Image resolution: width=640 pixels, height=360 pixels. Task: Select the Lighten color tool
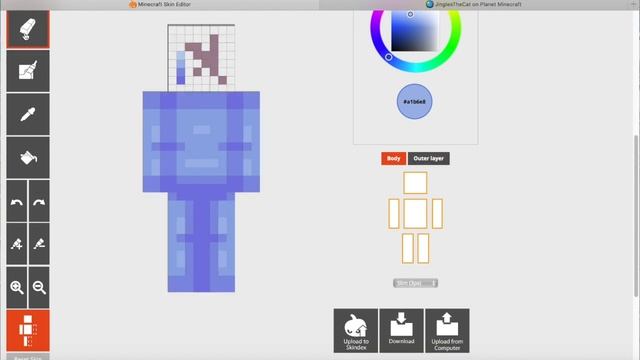pyautogui.click(x=17, y=244)
